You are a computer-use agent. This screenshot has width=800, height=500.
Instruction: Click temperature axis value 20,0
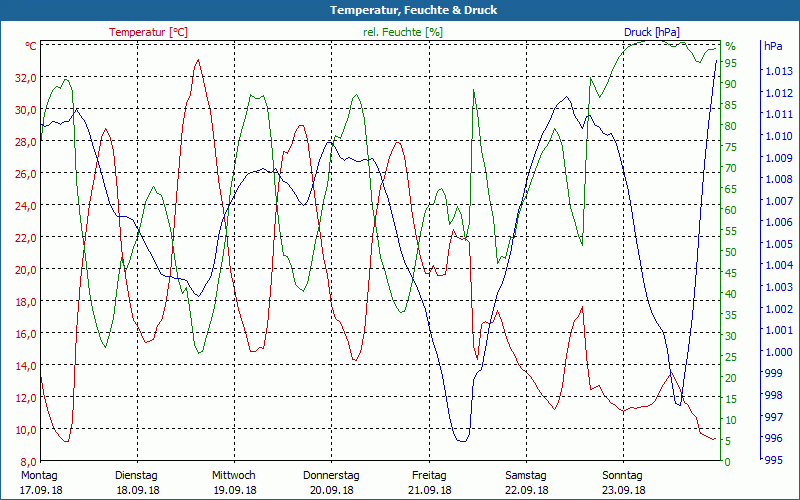click(28, 269)
